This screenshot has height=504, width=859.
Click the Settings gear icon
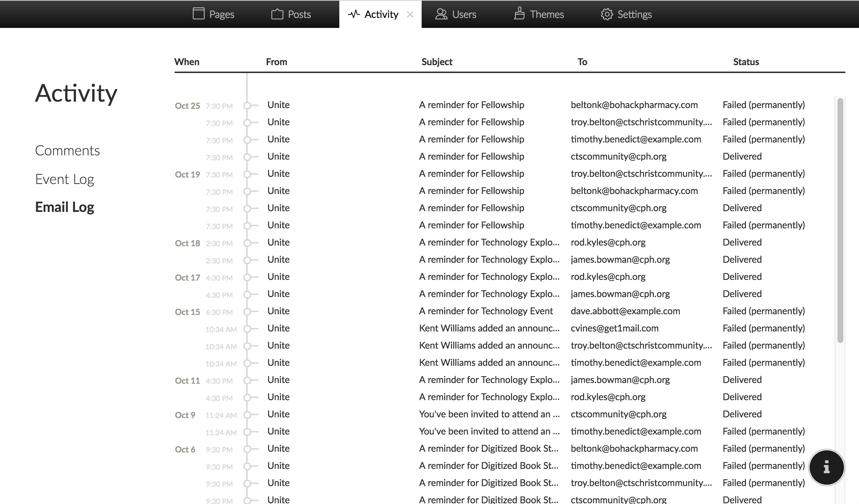click(605, 13)
